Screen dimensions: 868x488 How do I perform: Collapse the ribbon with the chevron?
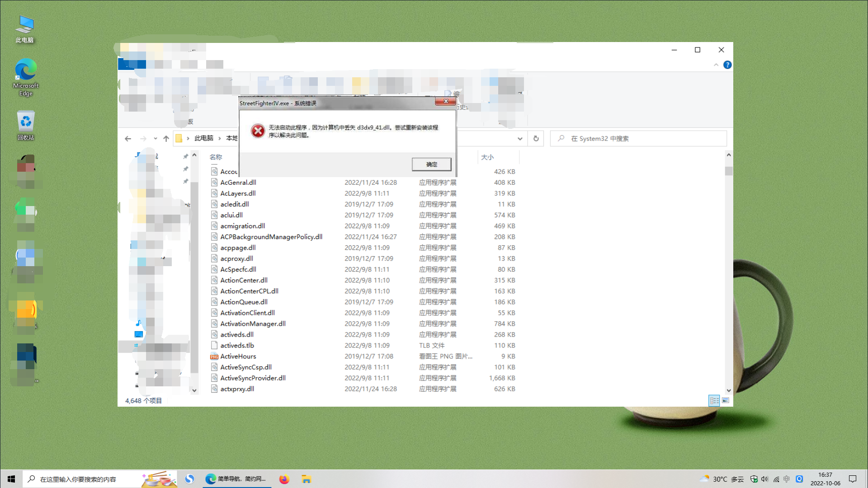click(x=716, y=65)
